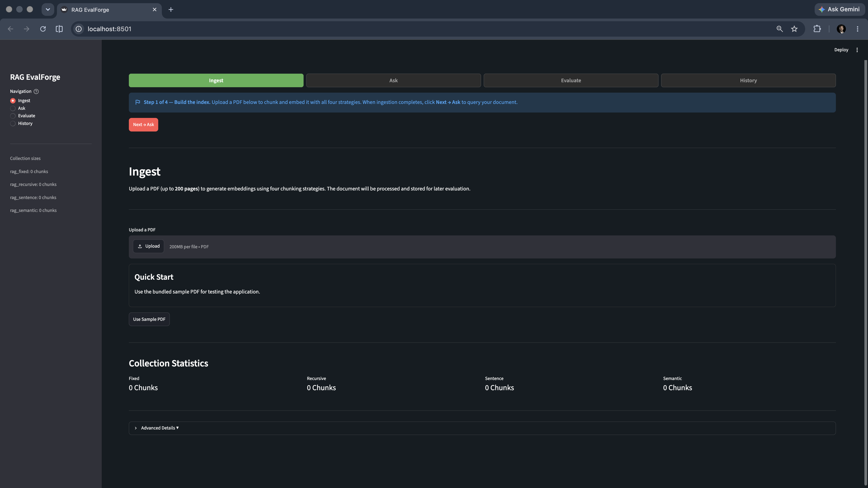
Task: Open the browser side panel icon
Action: point(59,29)
